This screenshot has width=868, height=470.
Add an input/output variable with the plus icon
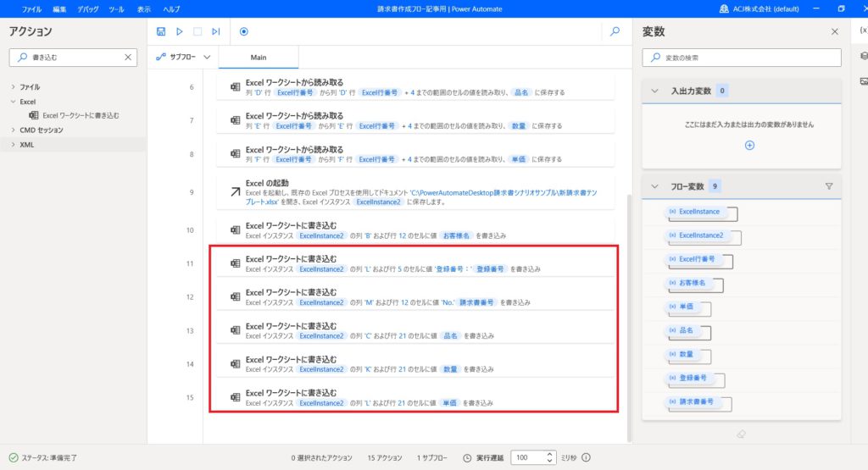pyautogui.click(x=748, y=145)
